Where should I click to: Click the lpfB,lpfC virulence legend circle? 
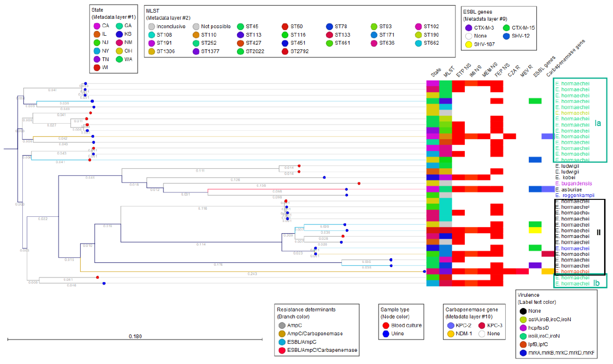[x=523, y=345]
